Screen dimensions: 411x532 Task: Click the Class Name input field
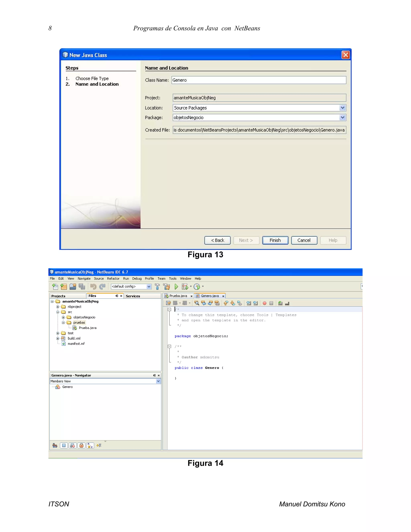click(x=259, y=80)
